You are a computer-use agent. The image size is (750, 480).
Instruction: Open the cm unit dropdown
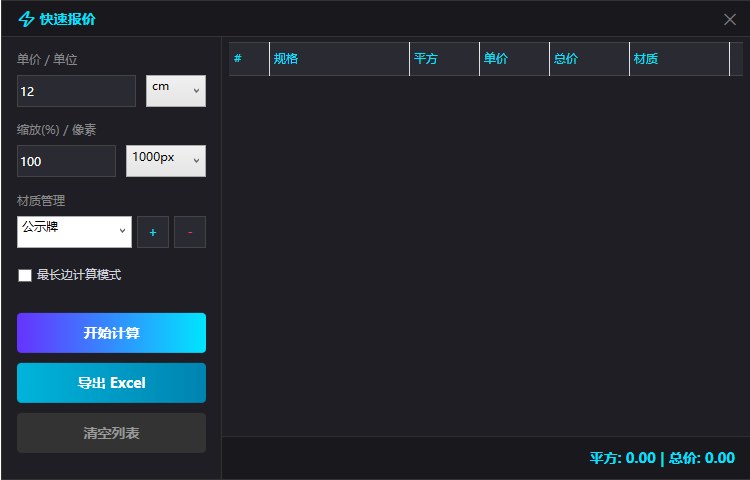(x=176, y=91)
